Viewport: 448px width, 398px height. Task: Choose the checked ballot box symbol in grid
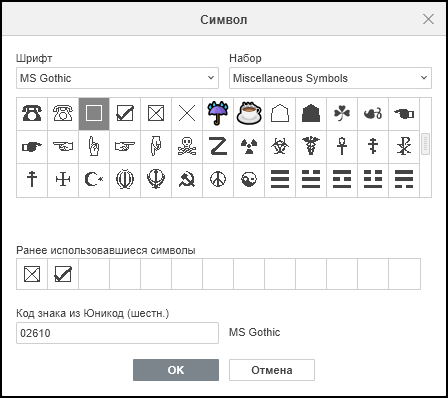(x=125, y=114)
